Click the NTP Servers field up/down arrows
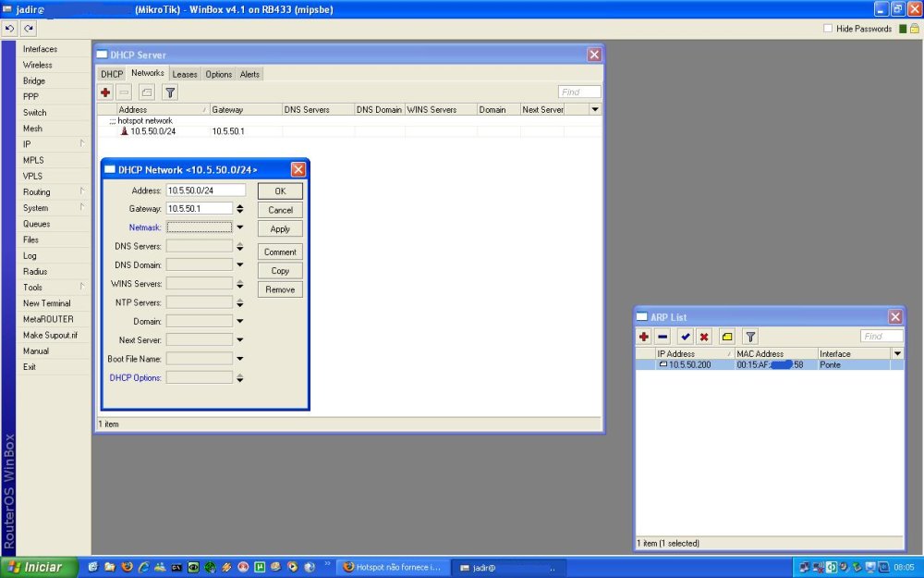The image size is (924, 578). [240, 302]
